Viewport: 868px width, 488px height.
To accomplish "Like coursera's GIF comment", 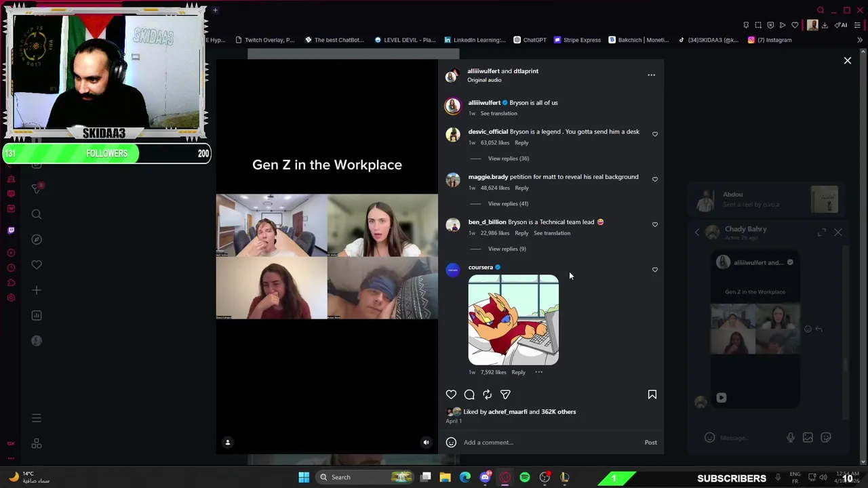I will (655, 270).
